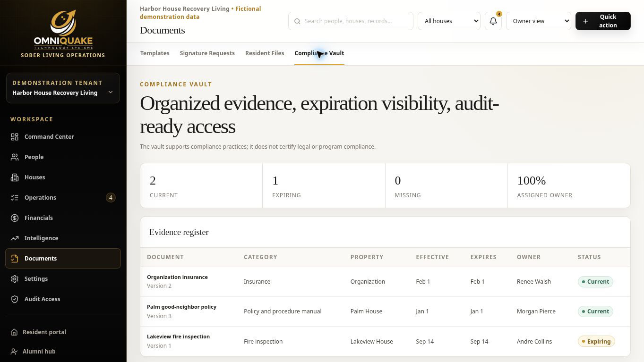Click the Financials dollar icon

point(15,218)
